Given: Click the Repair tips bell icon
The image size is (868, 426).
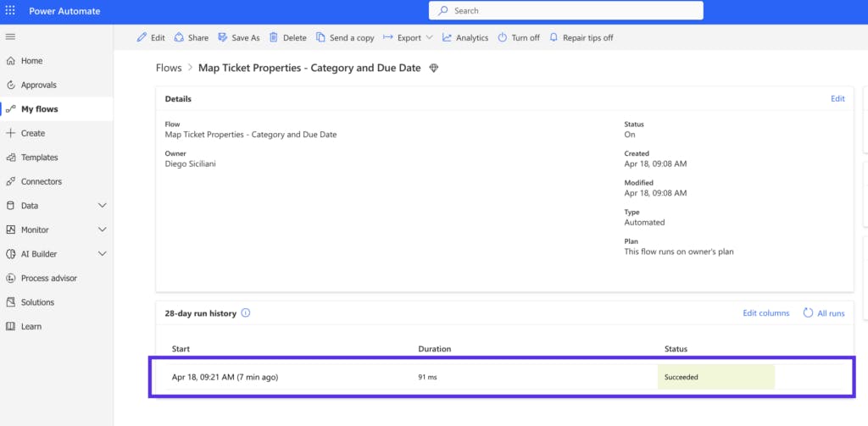Looking at the screenshot, I should (554, 37).
